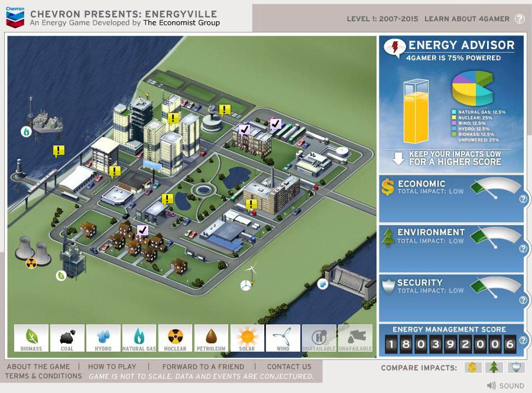Click the warning marker on the airport control tower

[225, 110]
